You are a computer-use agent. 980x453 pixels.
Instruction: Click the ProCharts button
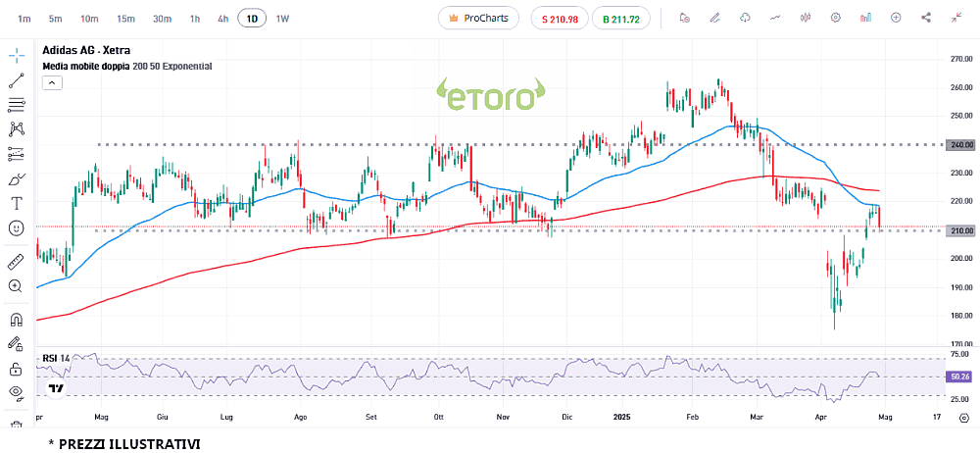[479, 19]
